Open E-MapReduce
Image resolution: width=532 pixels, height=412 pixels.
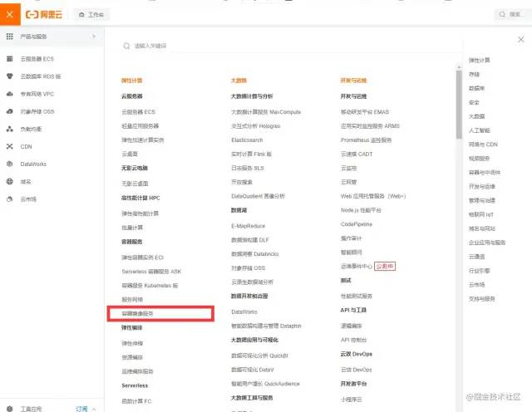248,226
